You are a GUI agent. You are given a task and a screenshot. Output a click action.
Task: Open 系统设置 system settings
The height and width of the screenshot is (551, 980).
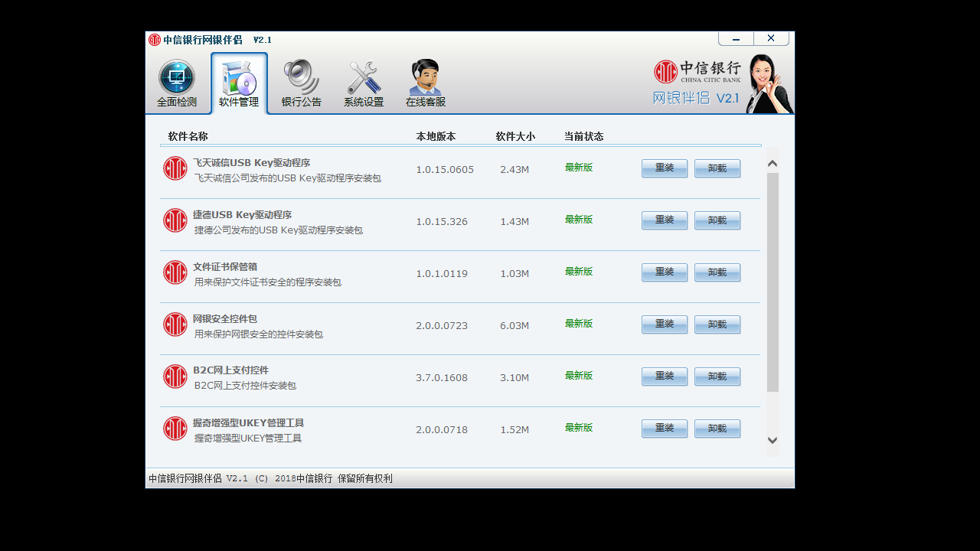coord(362,80)
